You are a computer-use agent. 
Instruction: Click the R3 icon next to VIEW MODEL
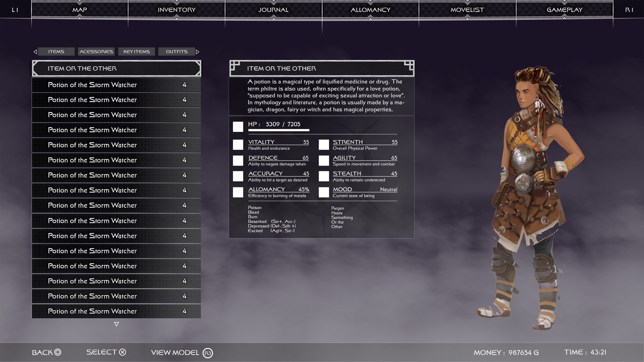point(208,353)
